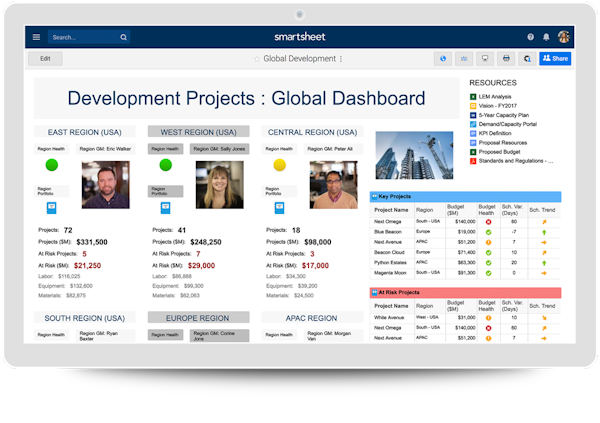The height and width of the screenshot is (423, 600).
Task: Click the blue Share button
Action: pos(555,59)
